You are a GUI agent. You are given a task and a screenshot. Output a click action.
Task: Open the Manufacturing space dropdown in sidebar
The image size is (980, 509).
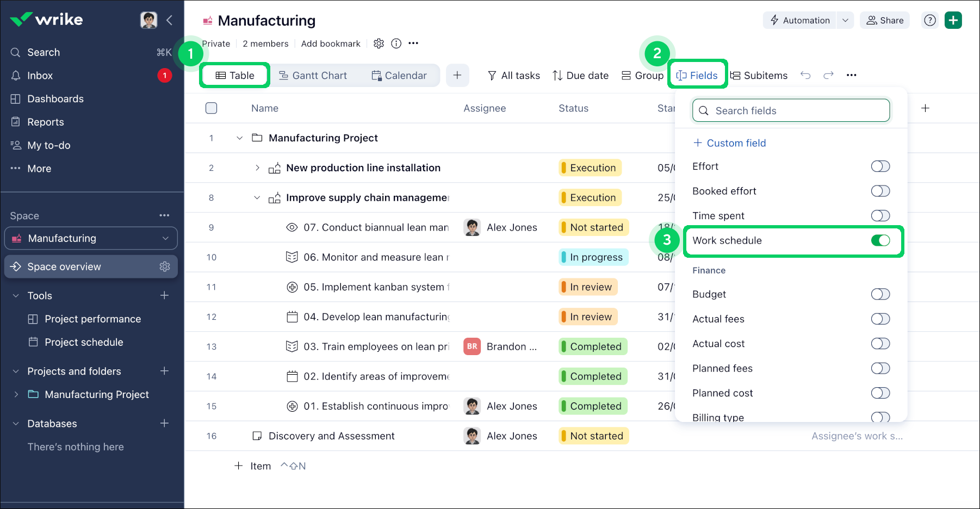(165, 238)
